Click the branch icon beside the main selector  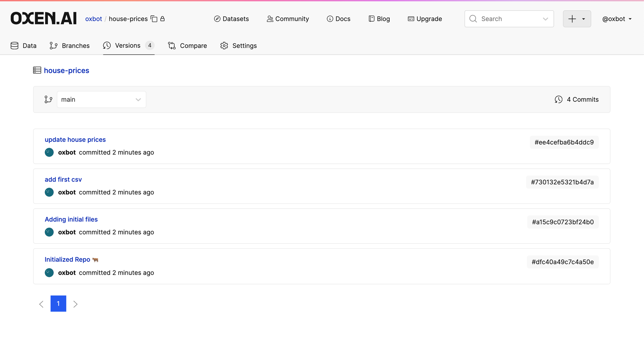(48, 99)
